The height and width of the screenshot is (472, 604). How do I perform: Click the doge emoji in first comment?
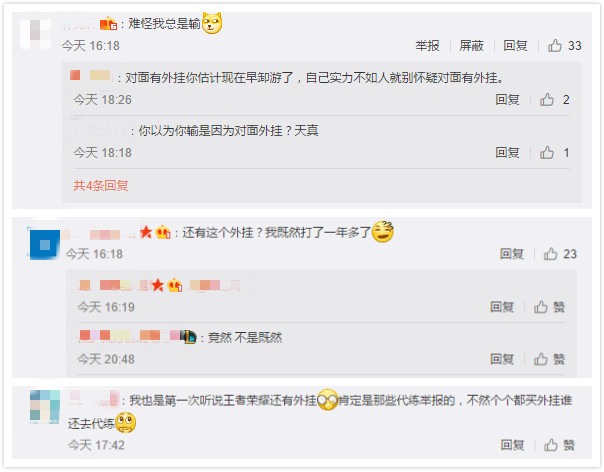(212, 23)
